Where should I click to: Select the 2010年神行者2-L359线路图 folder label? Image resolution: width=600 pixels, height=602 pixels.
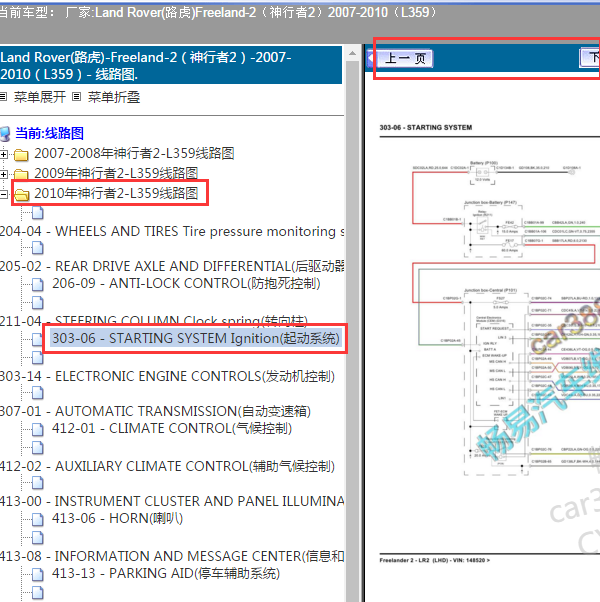pyautogui.click(x=116, y=194)
